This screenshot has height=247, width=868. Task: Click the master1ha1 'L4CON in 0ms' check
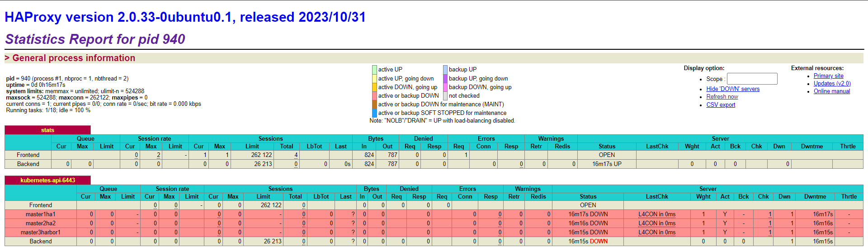pos(657,214)
